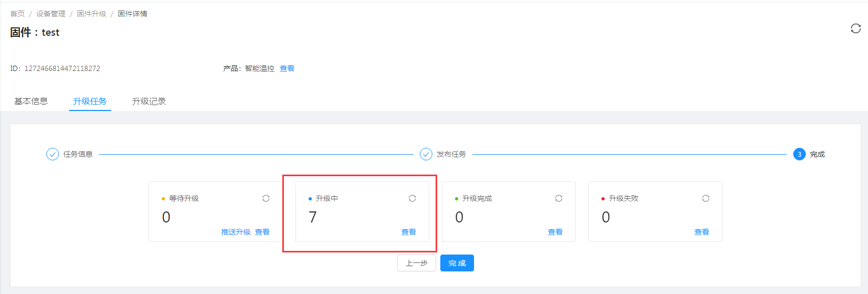Click the page refresh icon at top right
Viewport: 868px width, 294px height.
tap(855, 28)
